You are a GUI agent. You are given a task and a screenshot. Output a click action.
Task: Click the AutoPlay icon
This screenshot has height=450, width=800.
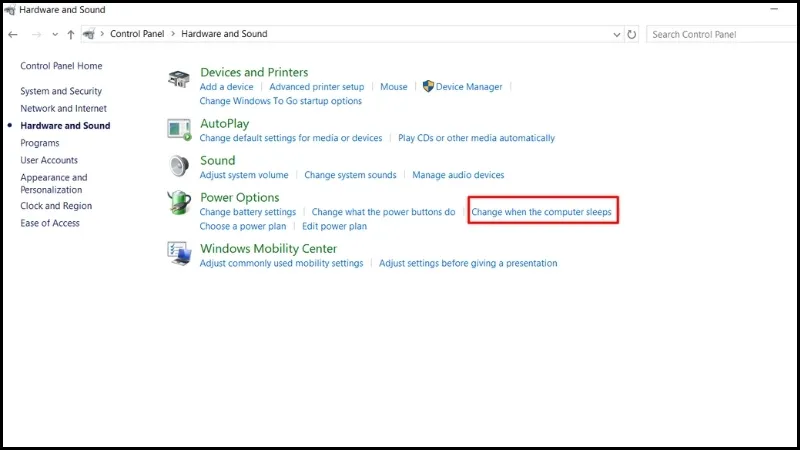(179, 129)
